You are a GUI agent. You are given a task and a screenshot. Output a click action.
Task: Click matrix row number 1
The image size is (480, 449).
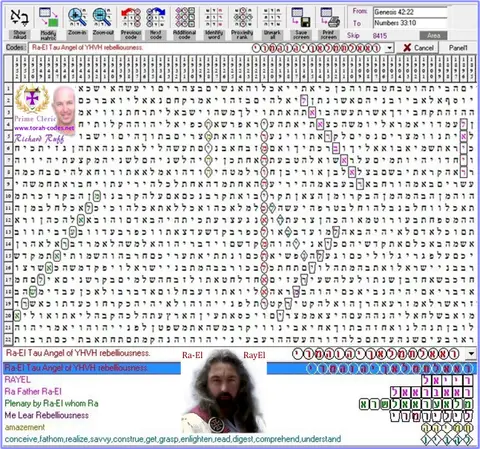coord(8,88)
